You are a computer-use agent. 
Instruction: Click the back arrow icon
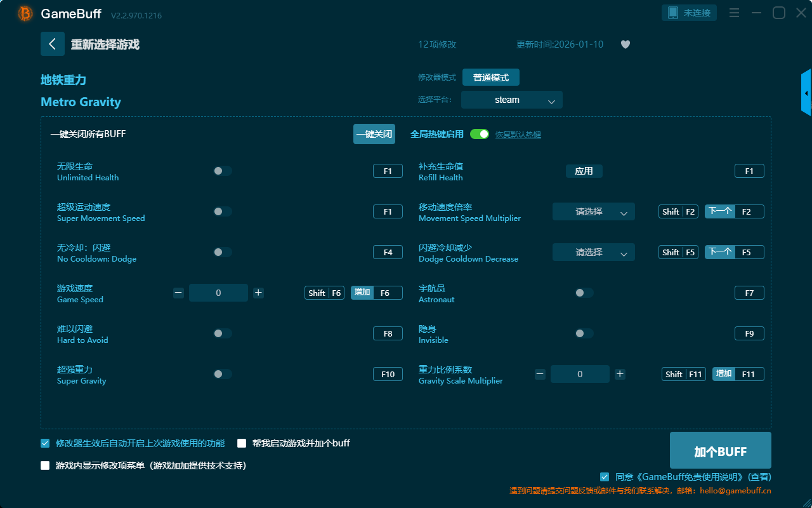pos(53,44)
